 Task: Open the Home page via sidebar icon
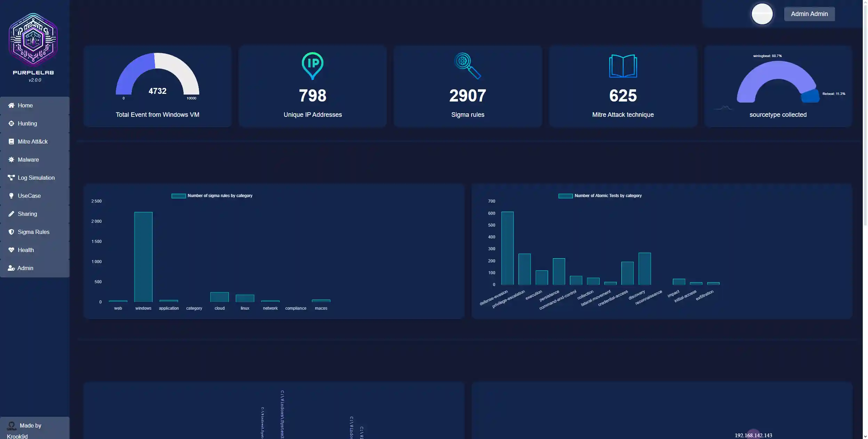pyautogui.click(x=12, y=105)
